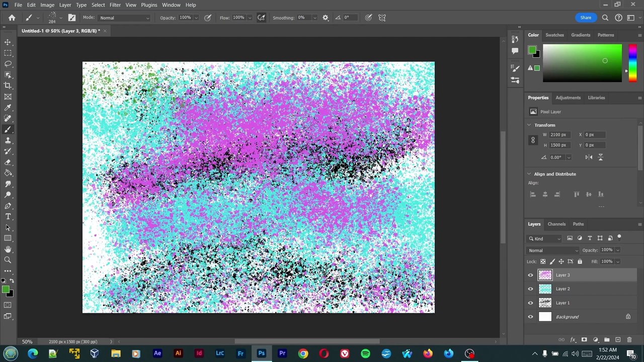Open the Search icon near Share
Image resolution: width=644 pixels, height=362 pixels.
click(x=605, y=18)
